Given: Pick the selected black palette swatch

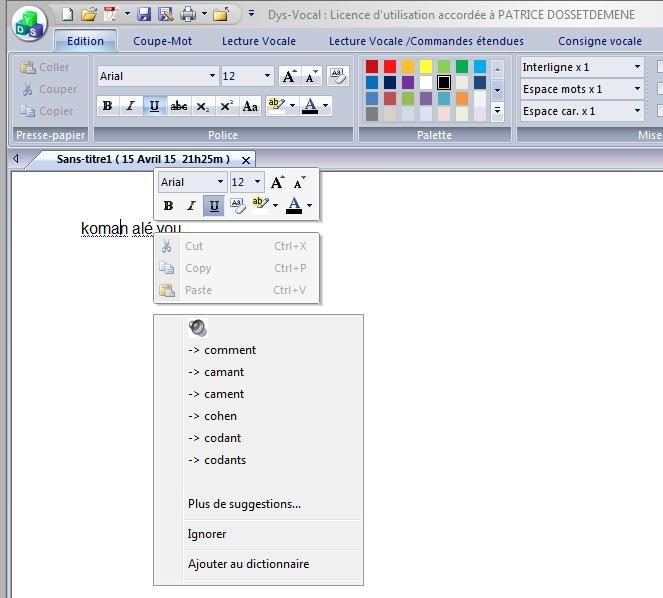Looking at the screenshot, I should [444, 82].
